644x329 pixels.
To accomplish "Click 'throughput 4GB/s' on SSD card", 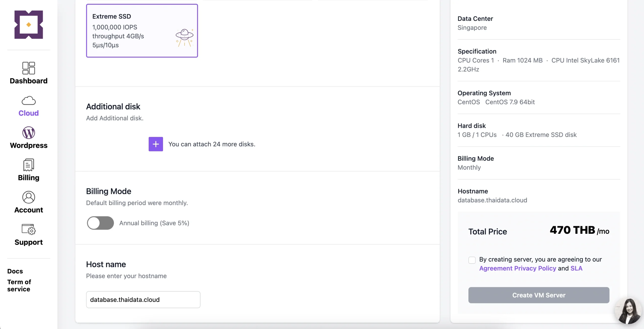I will pos(118,36).
